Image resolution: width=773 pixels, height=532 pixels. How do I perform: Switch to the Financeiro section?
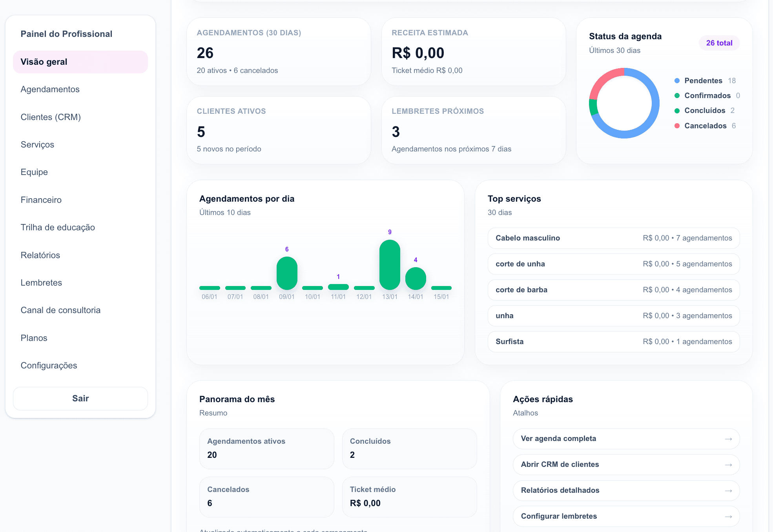tap(41, 200)
